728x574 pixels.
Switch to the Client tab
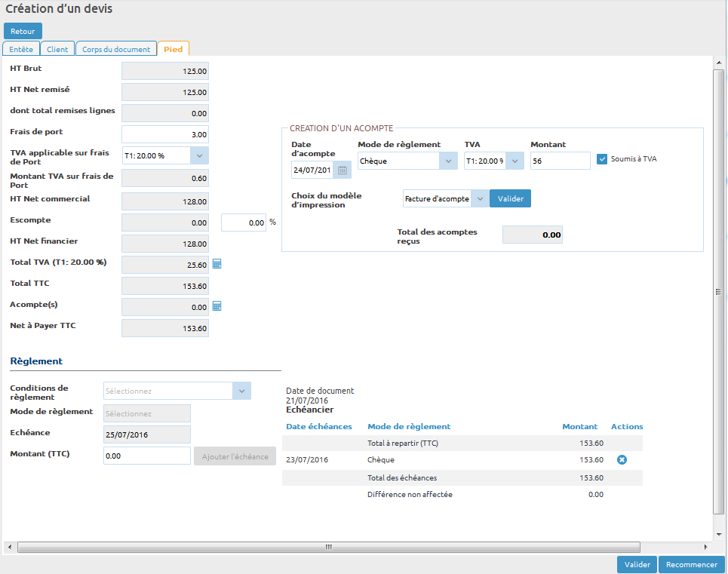[x=57, y=49]
